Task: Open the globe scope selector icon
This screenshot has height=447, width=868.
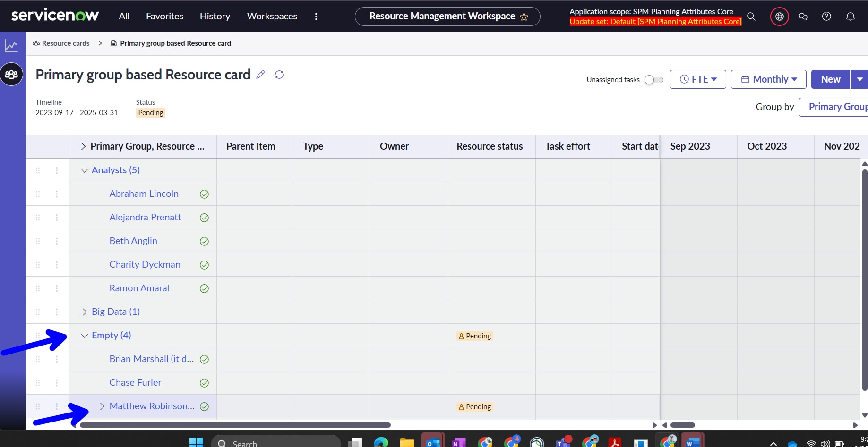Action: 779,17
